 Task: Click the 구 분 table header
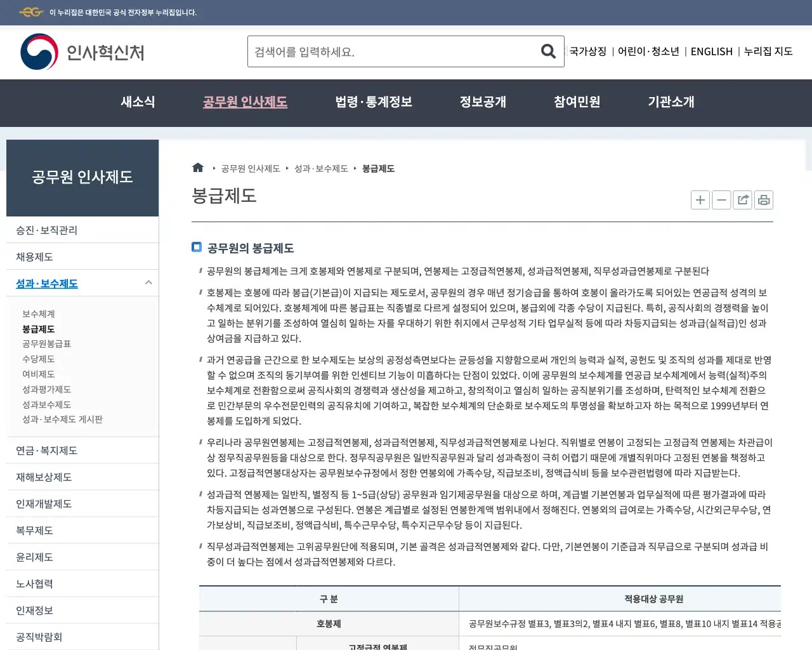point(329,599)
